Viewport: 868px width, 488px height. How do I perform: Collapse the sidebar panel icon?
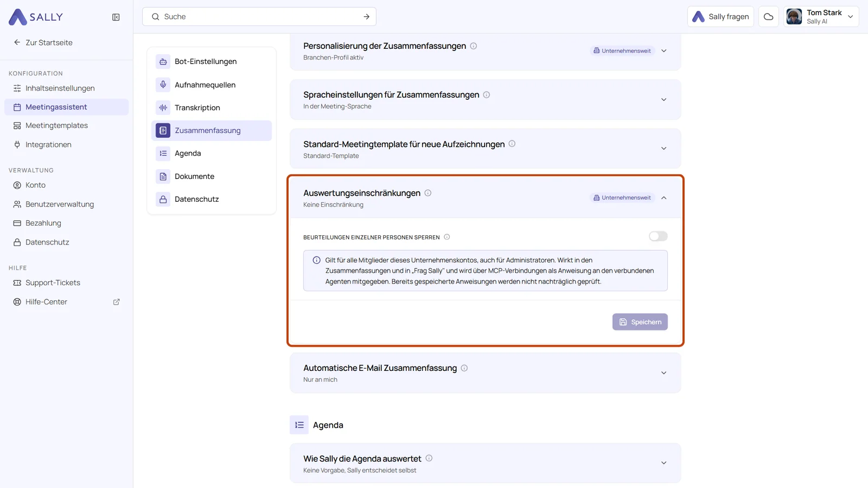tap(116, 17)
